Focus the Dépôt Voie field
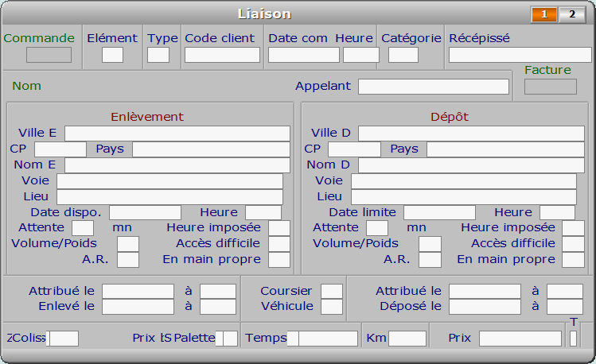 (464, 181)
